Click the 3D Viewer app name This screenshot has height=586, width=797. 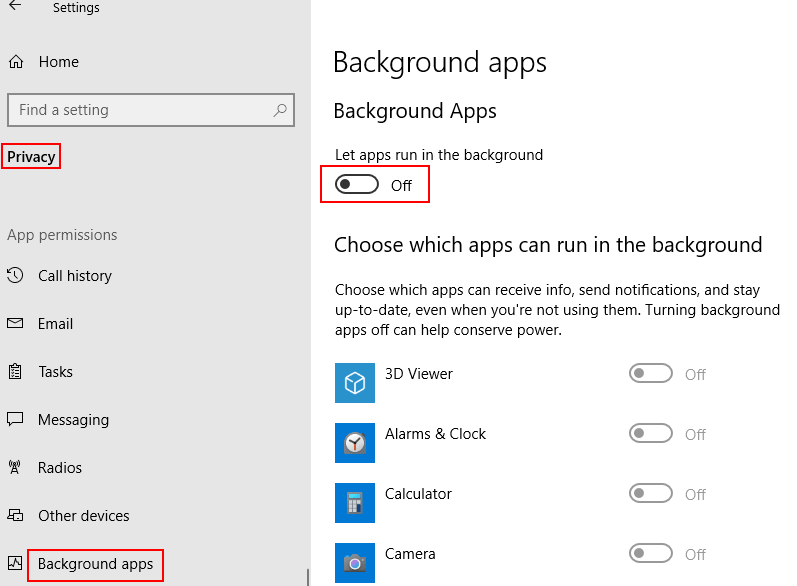pos(419,374)
